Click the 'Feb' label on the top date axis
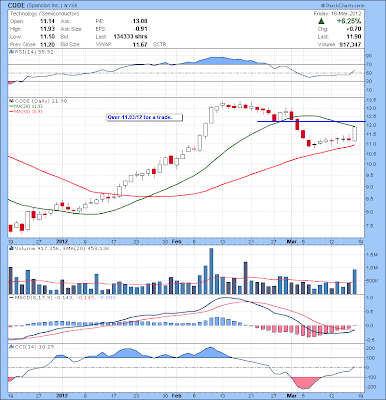This screenshot has width=386, height=400. (176, 241)
